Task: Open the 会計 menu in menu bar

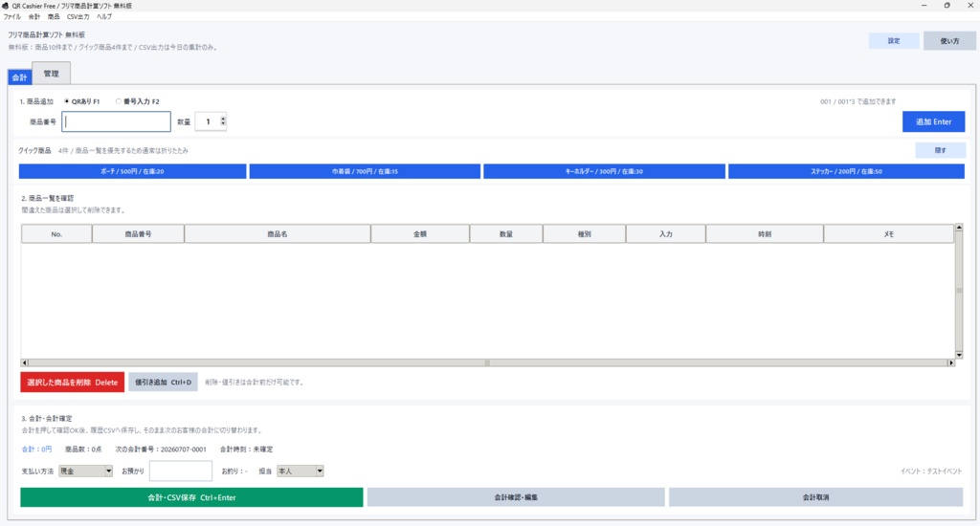Action: [x=34, y=17]
